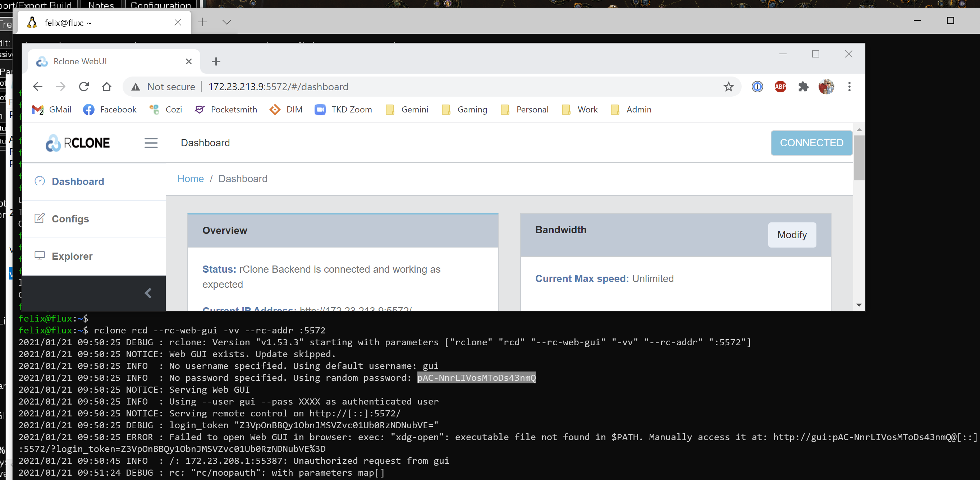
Task: Click the Home breadcrumb link
Action: pos(190,179)
